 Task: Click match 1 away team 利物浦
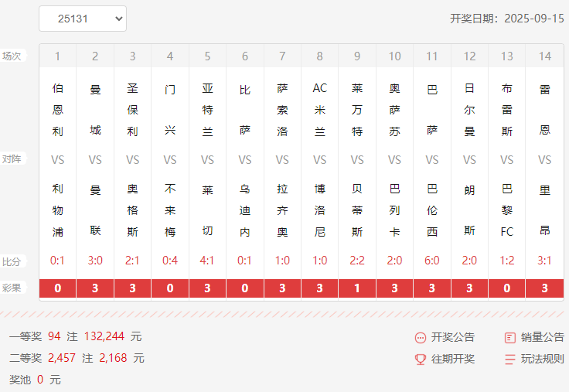click(58, 210)
